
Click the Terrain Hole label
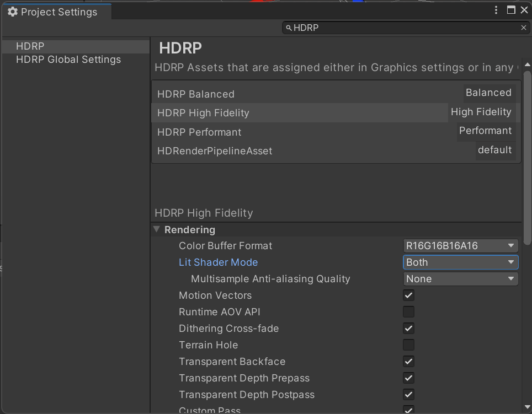click(208, 345)
